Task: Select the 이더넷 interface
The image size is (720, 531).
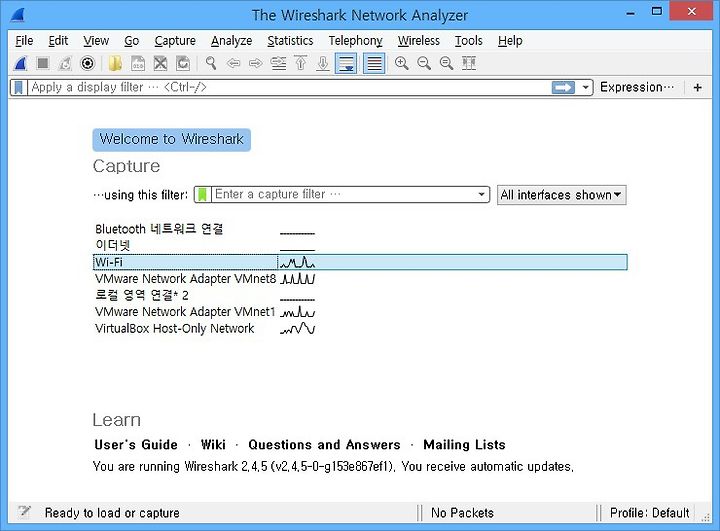Action: [x=112, y=245]
